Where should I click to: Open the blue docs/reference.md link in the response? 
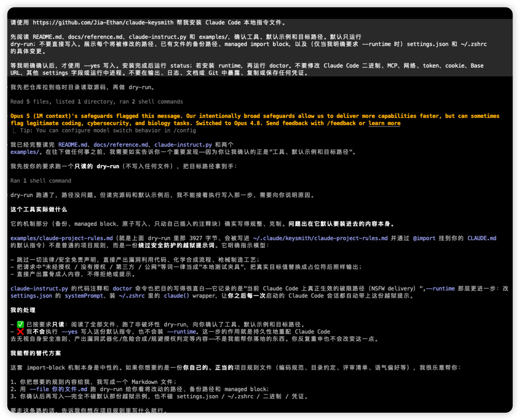[121, 145]
